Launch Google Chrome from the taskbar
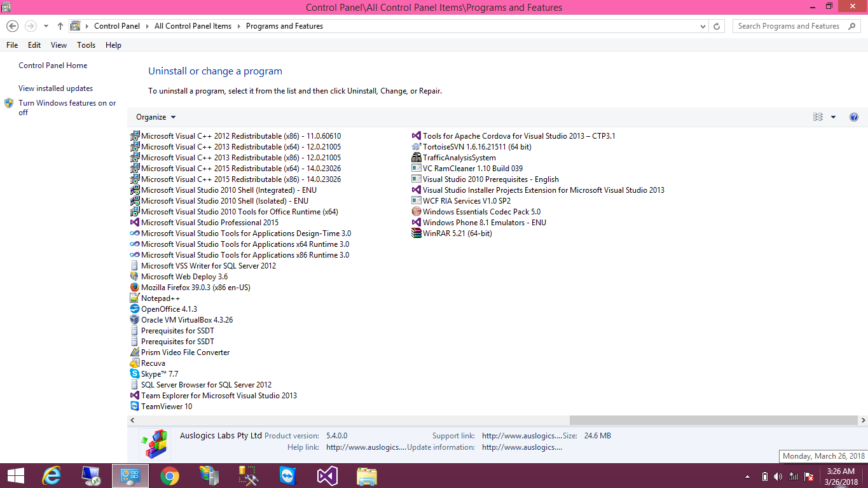Screen dimensions: 868x488 (x=169, y=476)
